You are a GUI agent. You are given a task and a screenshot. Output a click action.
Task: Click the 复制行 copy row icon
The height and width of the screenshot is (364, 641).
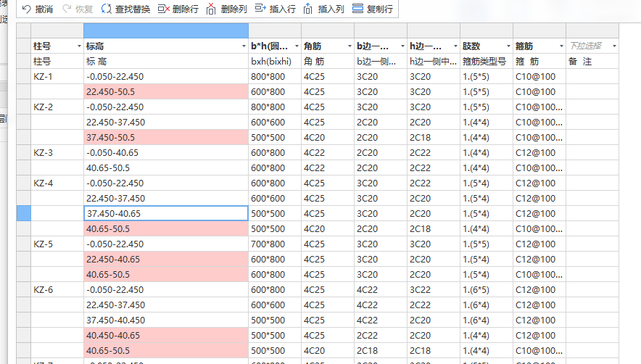click(357, 9)
